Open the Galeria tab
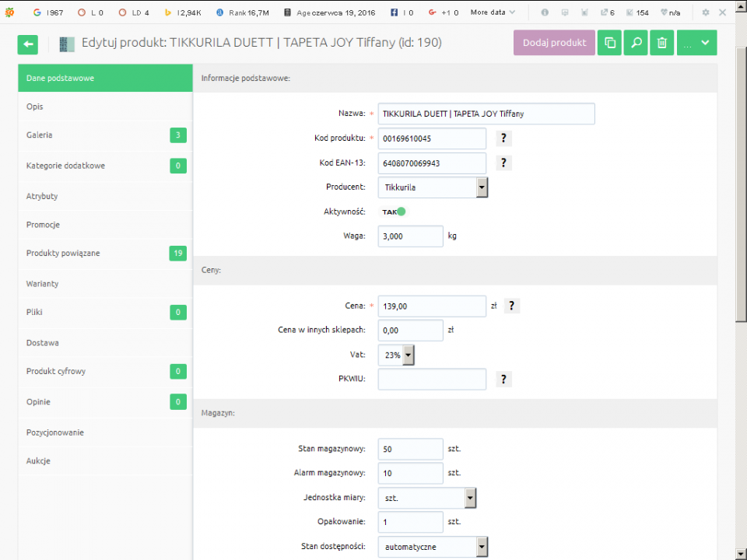This screenshot has width=747, height=560. 105,135
